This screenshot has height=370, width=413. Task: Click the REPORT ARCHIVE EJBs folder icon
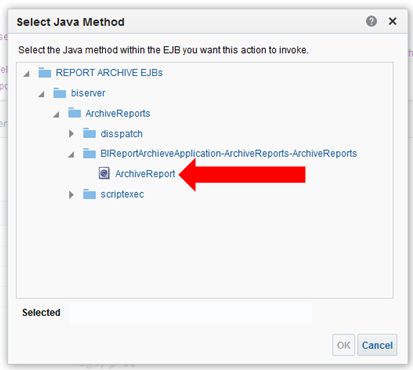45,72
